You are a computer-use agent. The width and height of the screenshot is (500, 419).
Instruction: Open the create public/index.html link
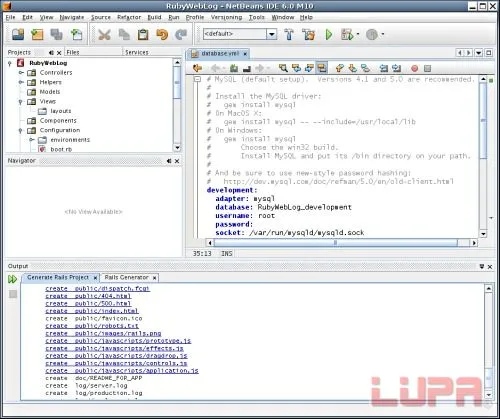click(x=92, y=311)
